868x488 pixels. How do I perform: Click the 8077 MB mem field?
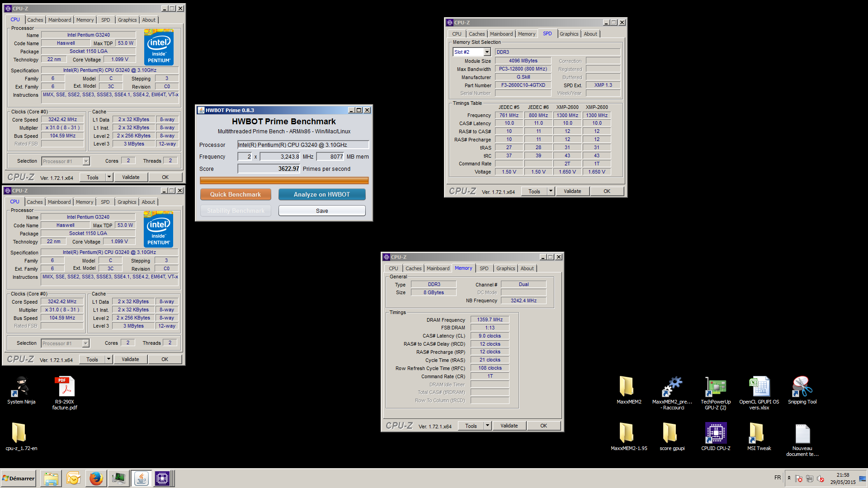[330, 157]
